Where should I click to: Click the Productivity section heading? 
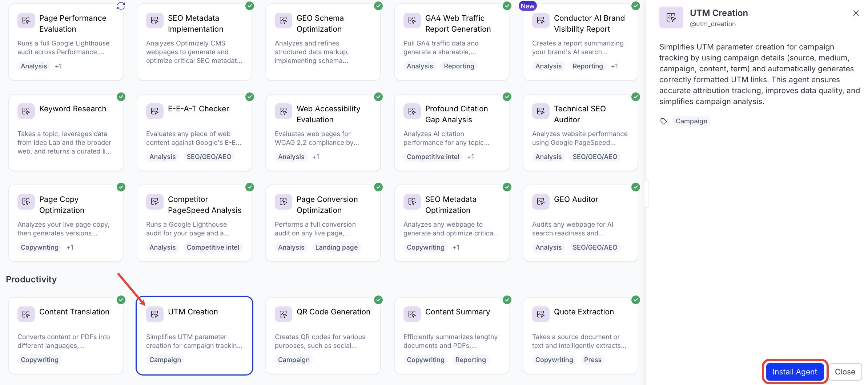click(31, 279)
